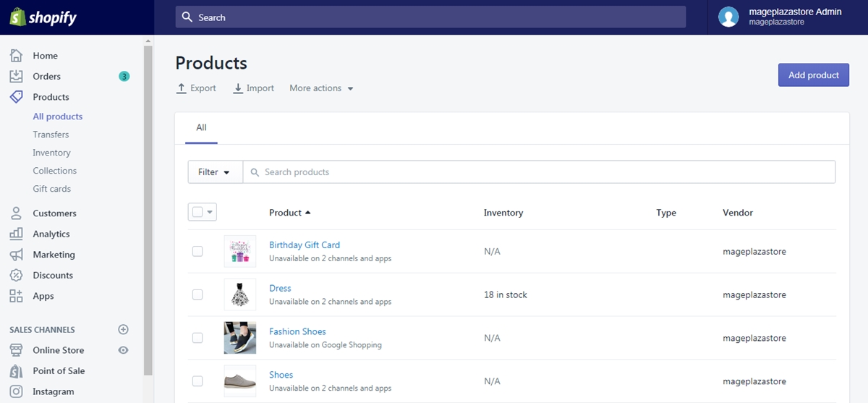
Task: Switch to the All tab
Action: [201, 127]
